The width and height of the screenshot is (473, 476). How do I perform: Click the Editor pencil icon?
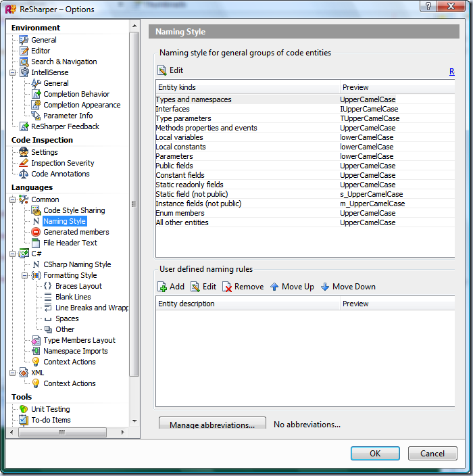(24, 51)
